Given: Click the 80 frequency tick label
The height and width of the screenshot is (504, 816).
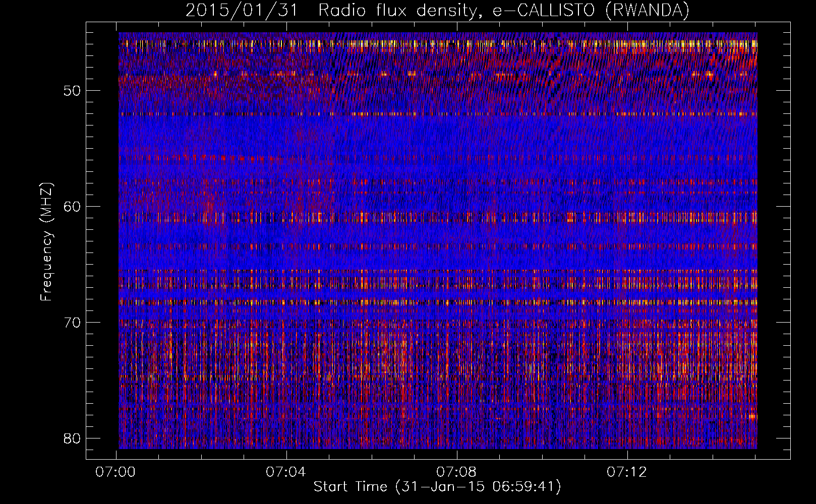Looking at the screenshot, I should tap(72, 438).
